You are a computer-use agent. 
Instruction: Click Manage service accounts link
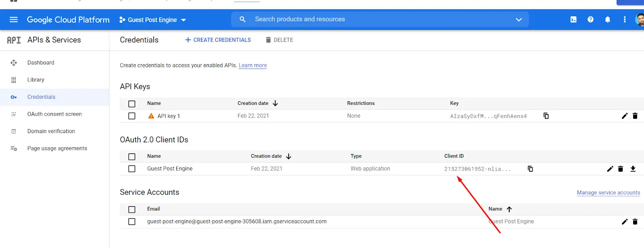point(609,193)
